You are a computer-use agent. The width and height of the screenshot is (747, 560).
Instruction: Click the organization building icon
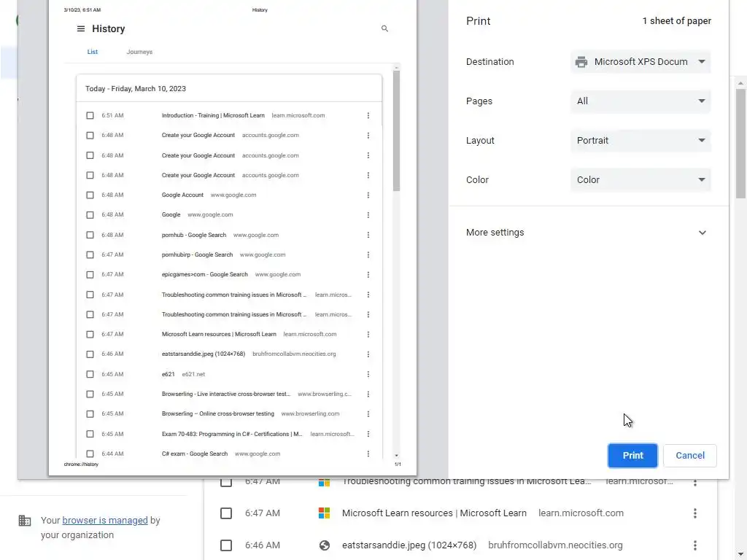24,521
